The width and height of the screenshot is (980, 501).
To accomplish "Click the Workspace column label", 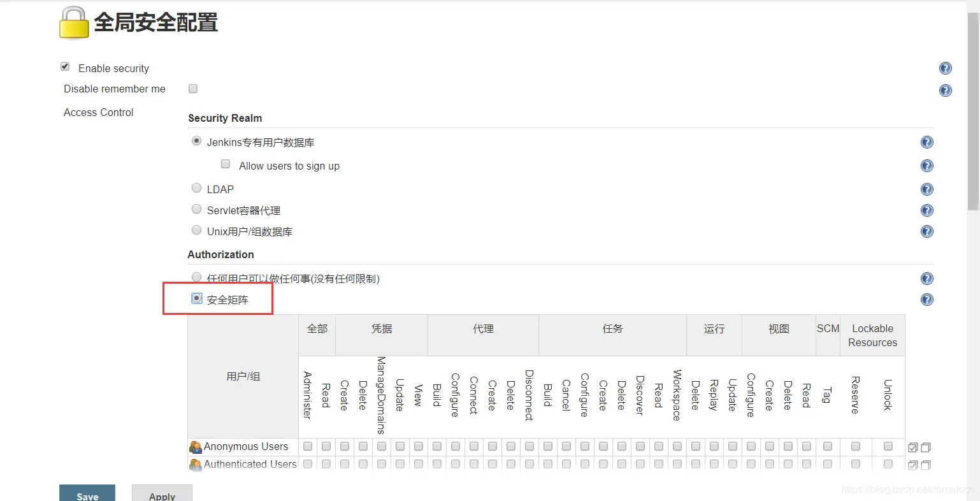I will coord(677,395).
